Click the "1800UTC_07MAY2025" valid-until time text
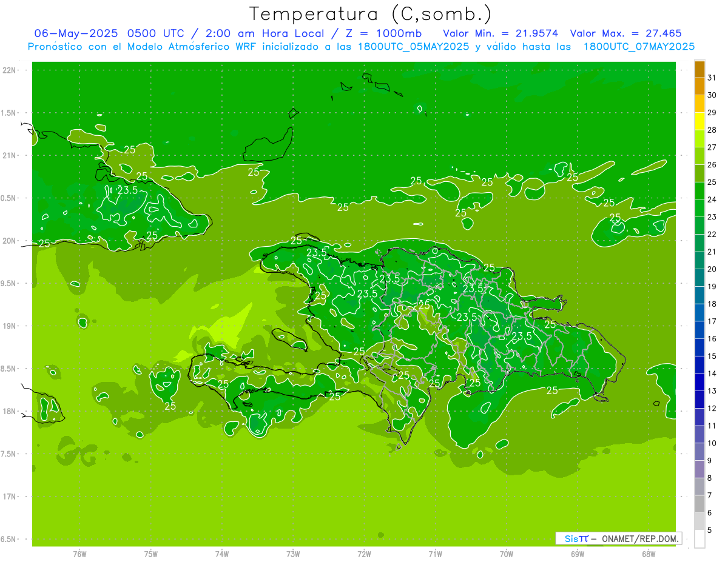728x562 pixels. (x=639, y=46)
